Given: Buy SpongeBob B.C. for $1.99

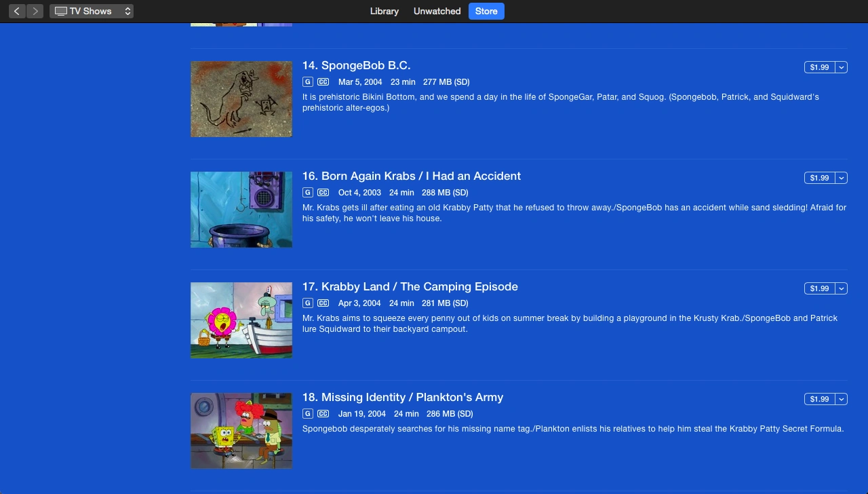Looking at the screenshot, I should pos(819,67).
